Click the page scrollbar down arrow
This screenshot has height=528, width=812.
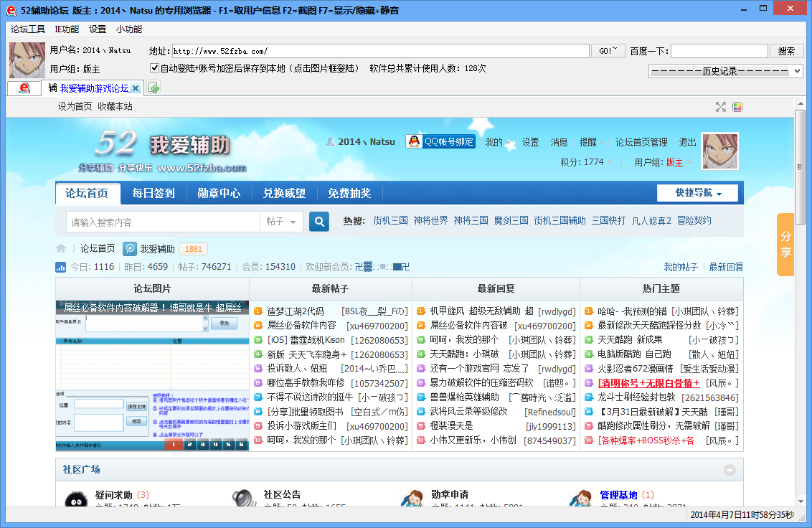(x=801, y=501)
